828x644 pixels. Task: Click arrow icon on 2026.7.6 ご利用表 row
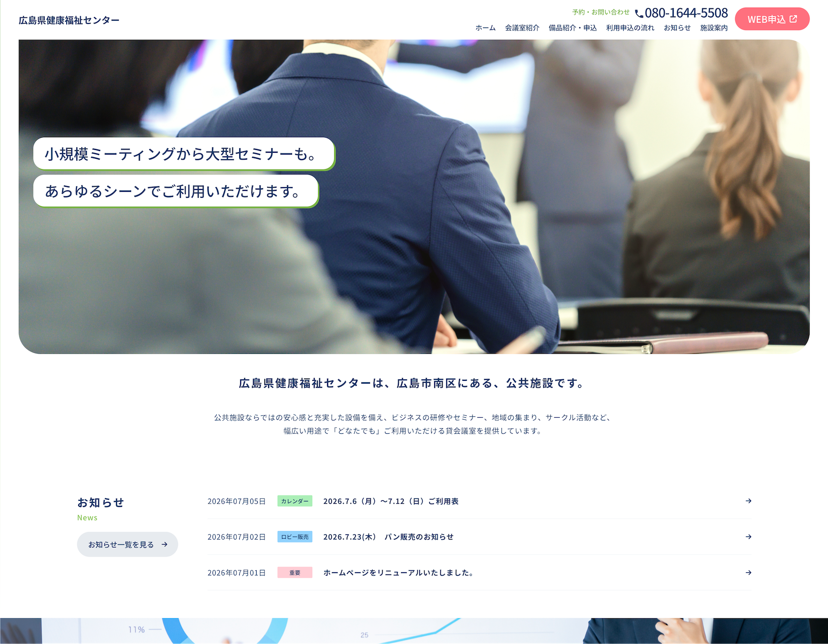coord(748,501)
